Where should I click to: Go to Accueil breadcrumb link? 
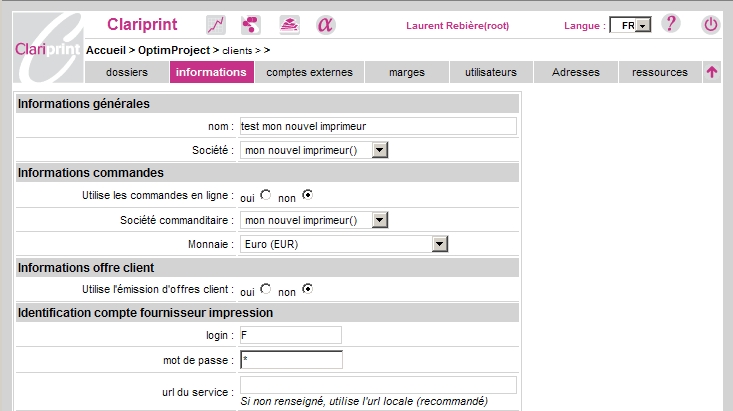[111, 49]
